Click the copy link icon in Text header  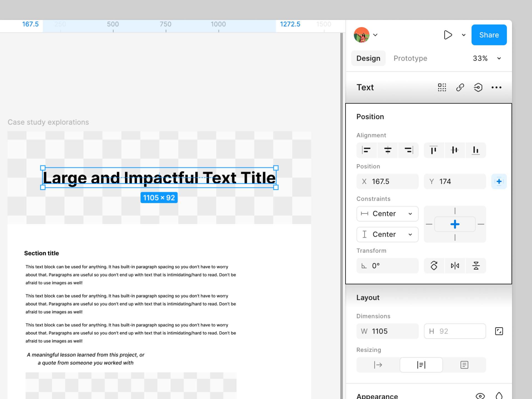(460, 88)
